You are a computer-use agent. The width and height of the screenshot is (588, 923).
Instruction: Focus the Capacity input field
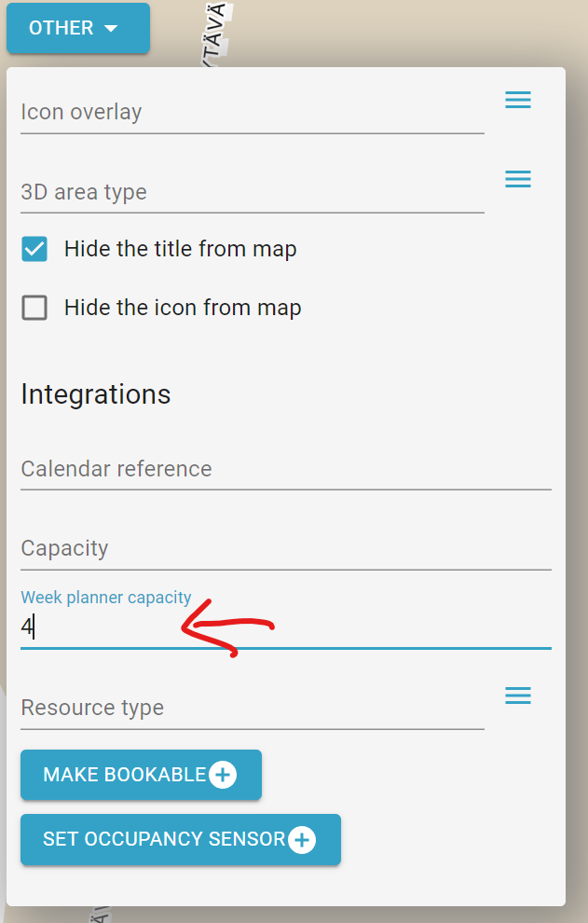(x=286, y=548)
